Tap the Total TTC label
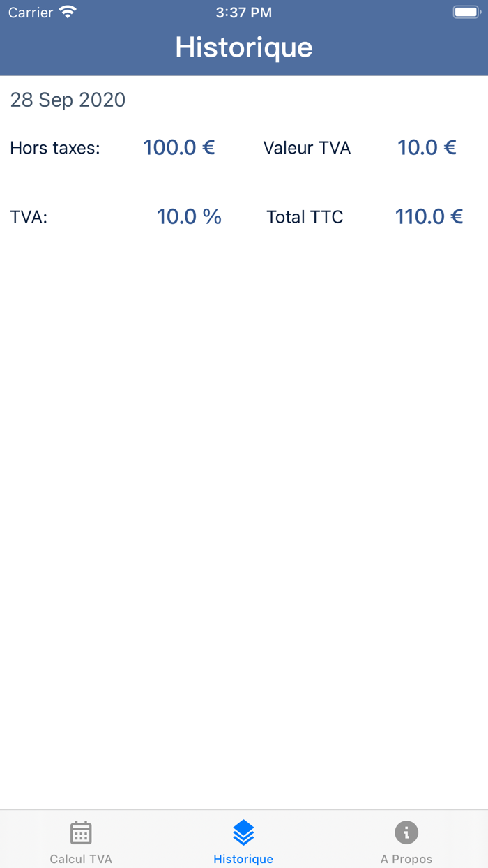The height and width of the screenshot is (868, 488). point(305,216)
